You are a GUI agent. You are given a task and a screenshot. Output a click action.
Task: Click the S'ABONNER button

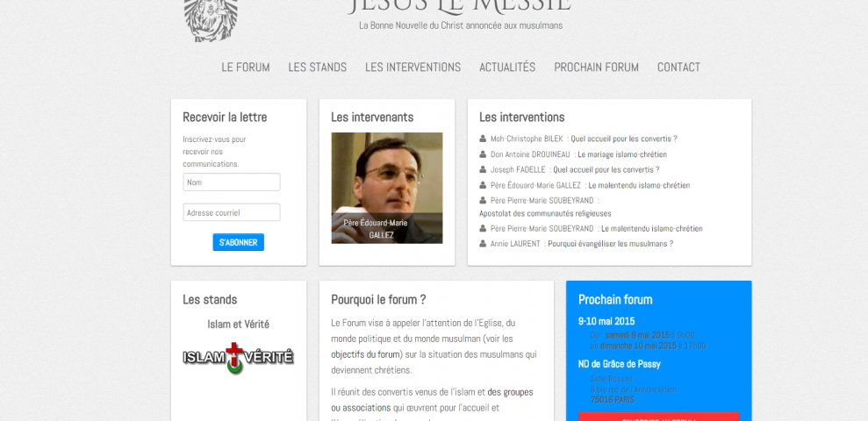(239, 242)
